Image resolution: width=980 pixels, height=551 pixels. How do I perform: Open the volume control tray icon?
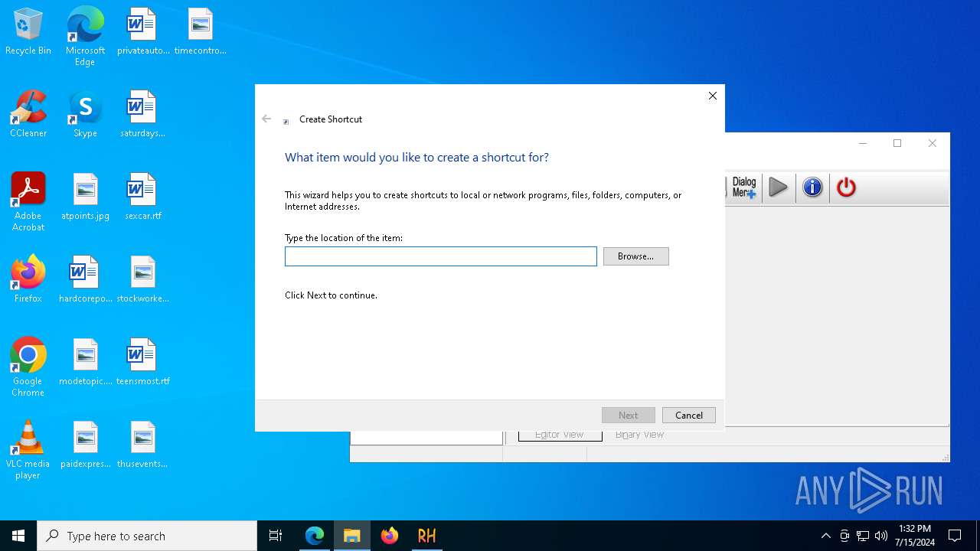coord(881,536)
